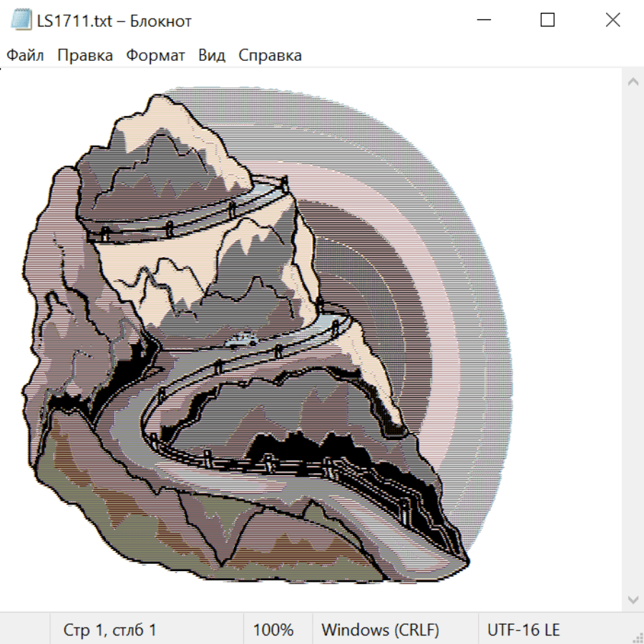Screen dimensions: 644x644
Task: Open the Вид menu
Action: click(211, 55)
